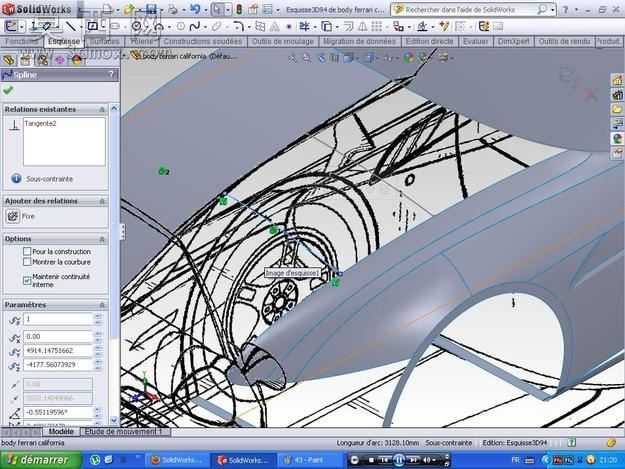Select the Rectangle sketch tool
This screenshot has width=625, height=469.
point(92,26)
